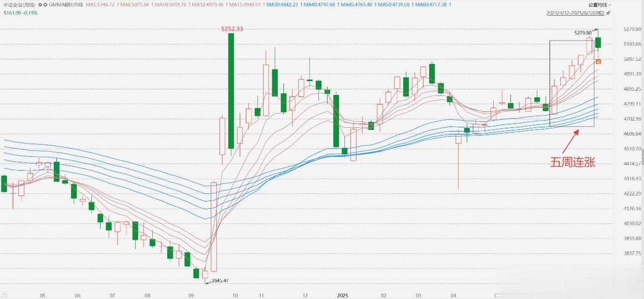Click the 2025 marker on the time axis
Image resolution: width=644 pixels, height=299 pixels.
343,295
